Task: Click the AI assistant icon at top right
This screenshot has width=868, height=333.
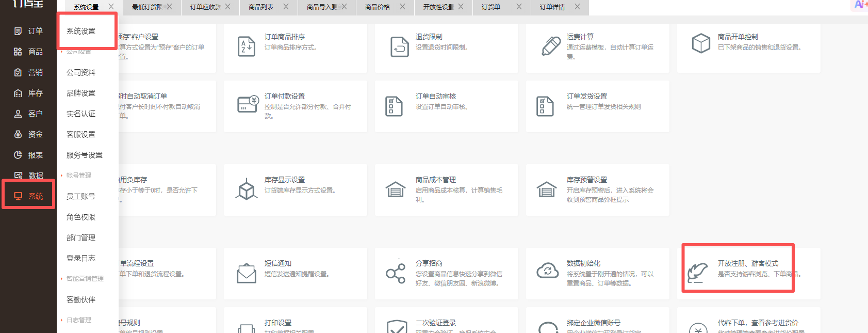Action: point(860,5)
